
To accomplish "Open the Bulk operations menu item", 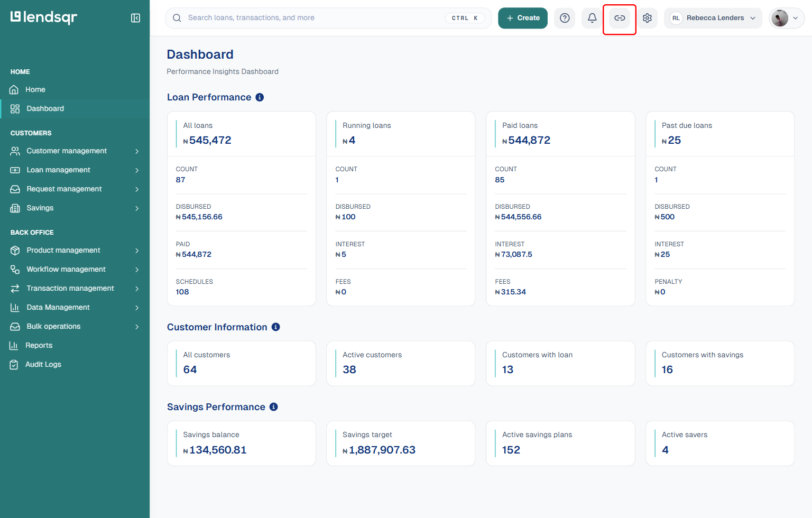I will 75,327.
